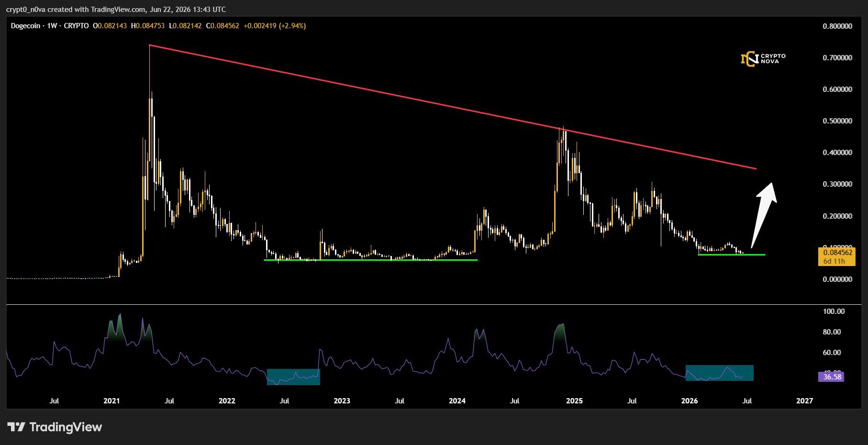Click the Jul label between 2023 and 2024
The width and height of the screenshot is (868, 445).
(400, 401)
